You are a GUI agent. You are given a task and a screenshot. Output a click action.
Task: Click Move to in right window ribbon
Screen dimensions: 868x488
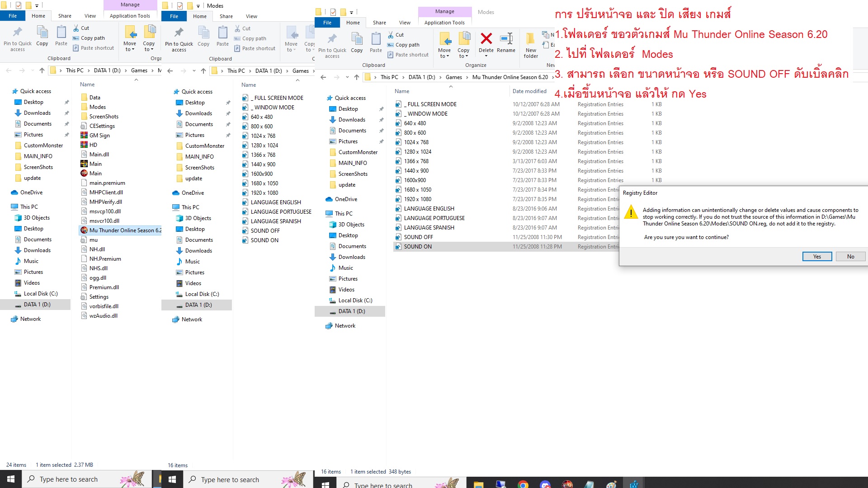[444, 45]
